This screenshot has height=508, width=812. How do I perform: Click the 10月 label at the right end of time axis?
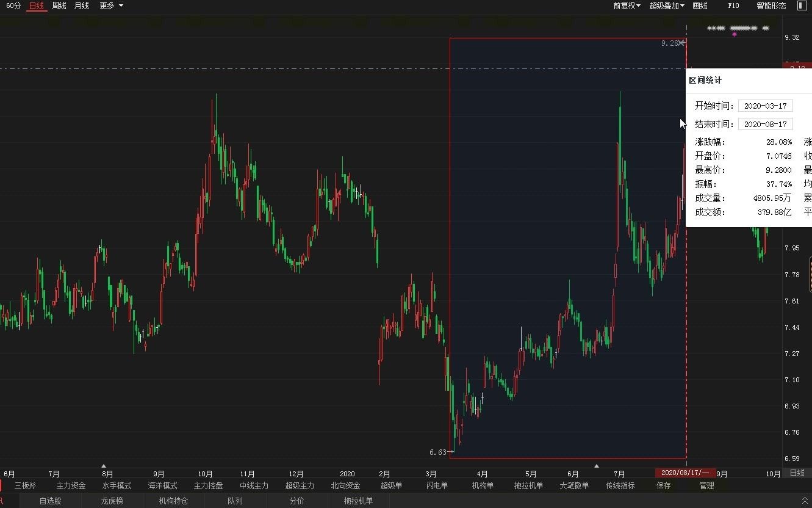pos(773,474)
